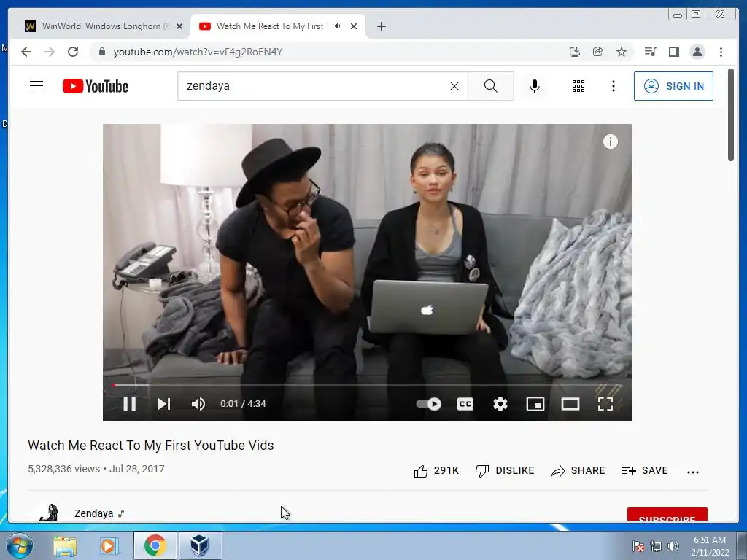747x560 pixels.
Task: Open video settings gear
Action: pyautogui.click(x=500, y=404)
